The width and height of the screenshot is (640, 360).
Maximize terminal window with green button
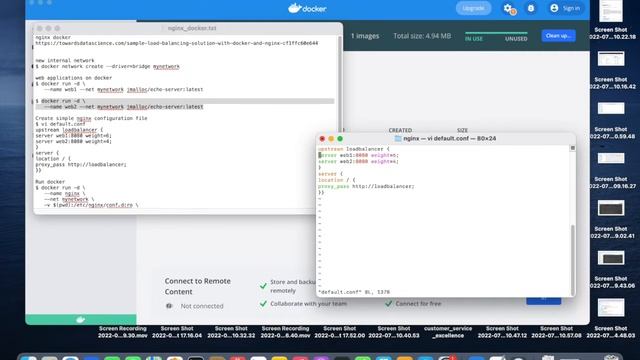click(340, 139)
